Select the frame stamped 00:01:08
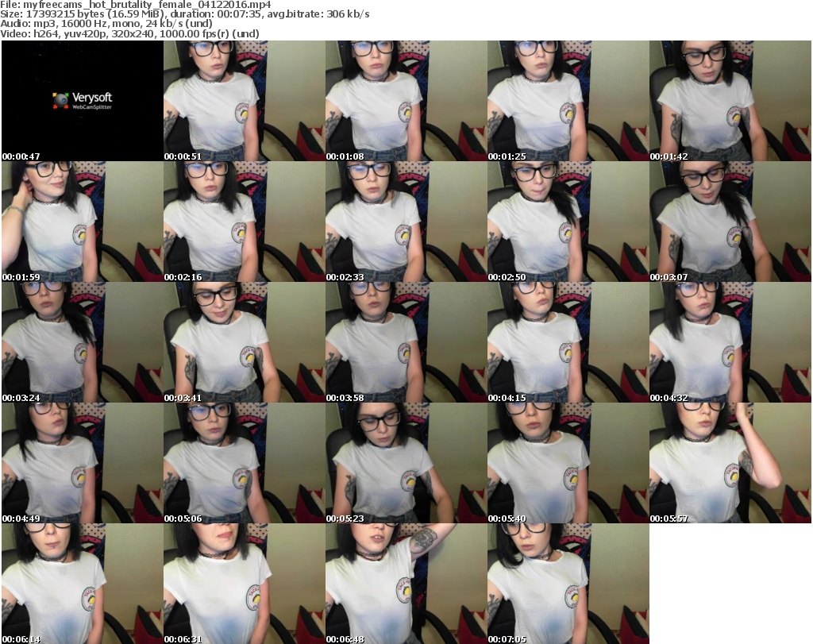 [406, 101]
